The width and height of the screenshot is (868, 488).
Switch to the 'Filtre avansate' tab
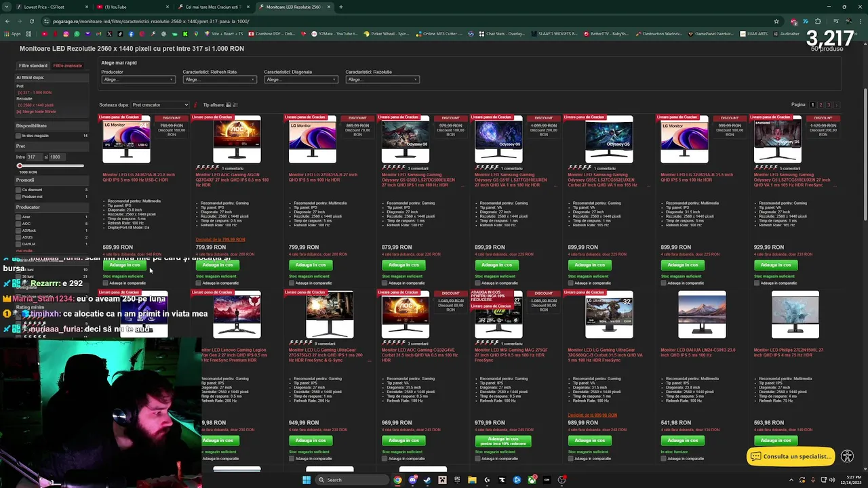coord(68,66)
